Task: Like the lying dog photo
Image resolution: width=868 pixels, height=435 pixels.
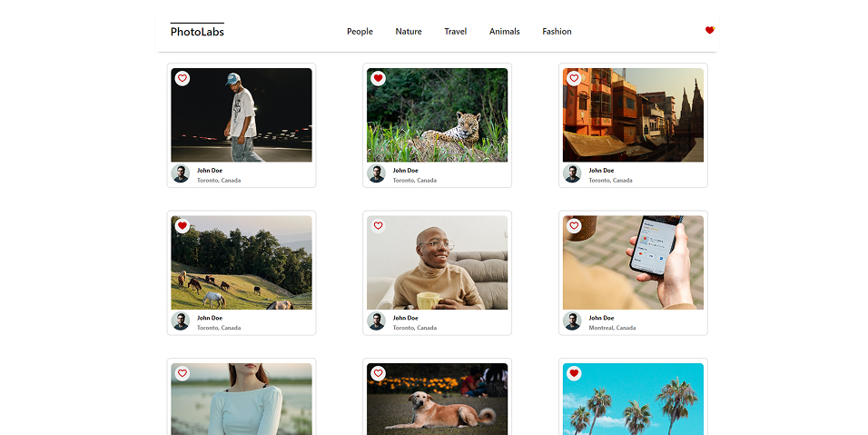Action: [x=378, y=373]
